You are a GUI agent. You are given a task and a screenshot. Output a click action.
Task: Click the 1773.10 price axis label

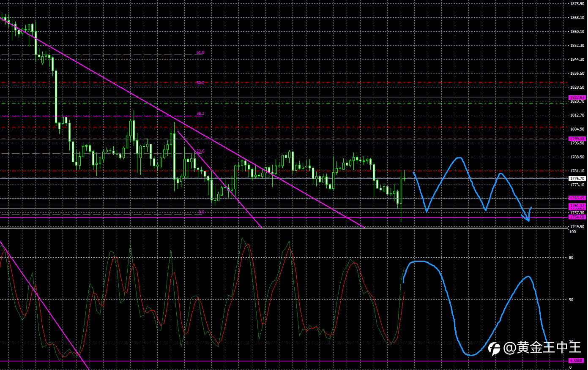click(577, 185)
